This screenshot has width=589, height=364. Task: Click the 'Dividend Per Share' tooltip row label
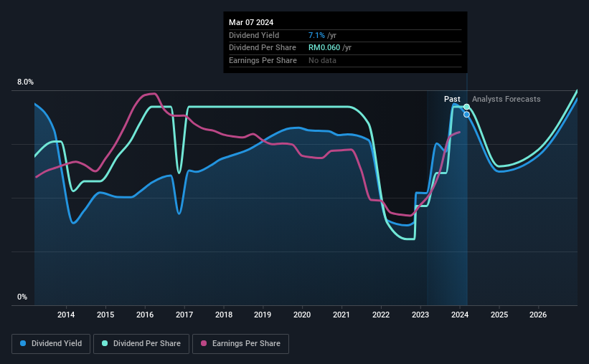click(x=262, y=48)
